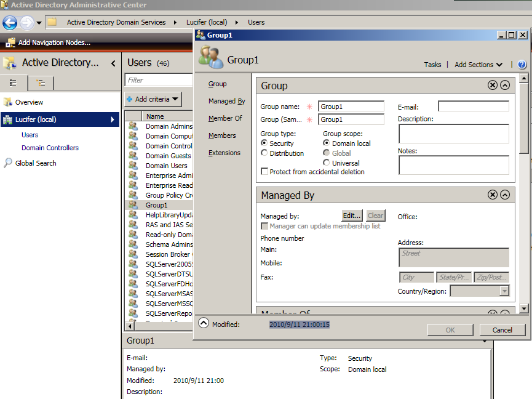Click the RAS and IAS Servers group icon
Screen dimensions: 532x399
pos(133,225)
